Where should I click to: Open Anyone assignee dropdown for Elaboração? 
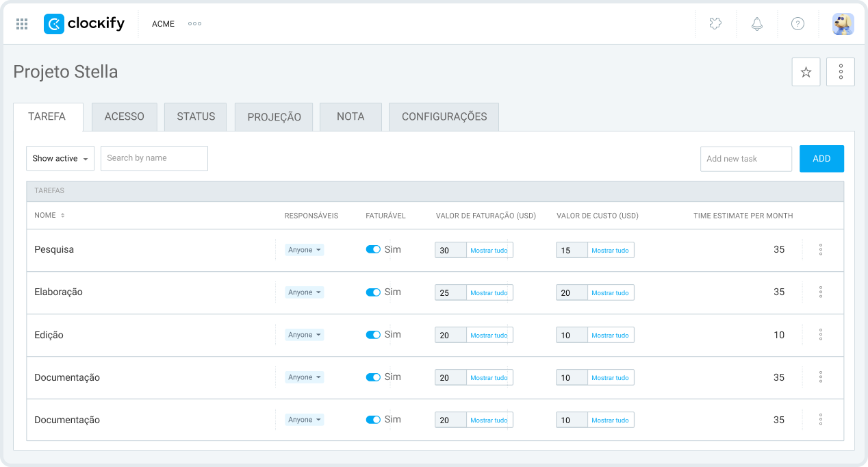[x=304, y=292]
